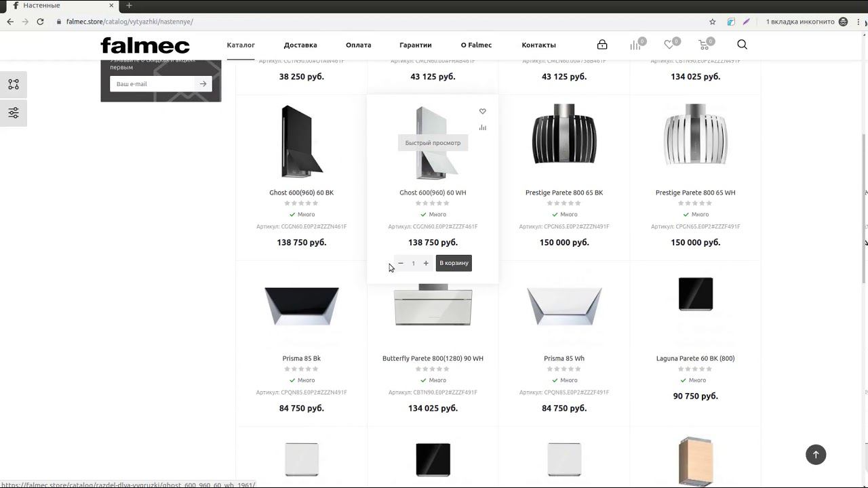This screenshot has width=868, height=488.
Task: Decrease quantity with the minus button
Action: pos(401,263)
